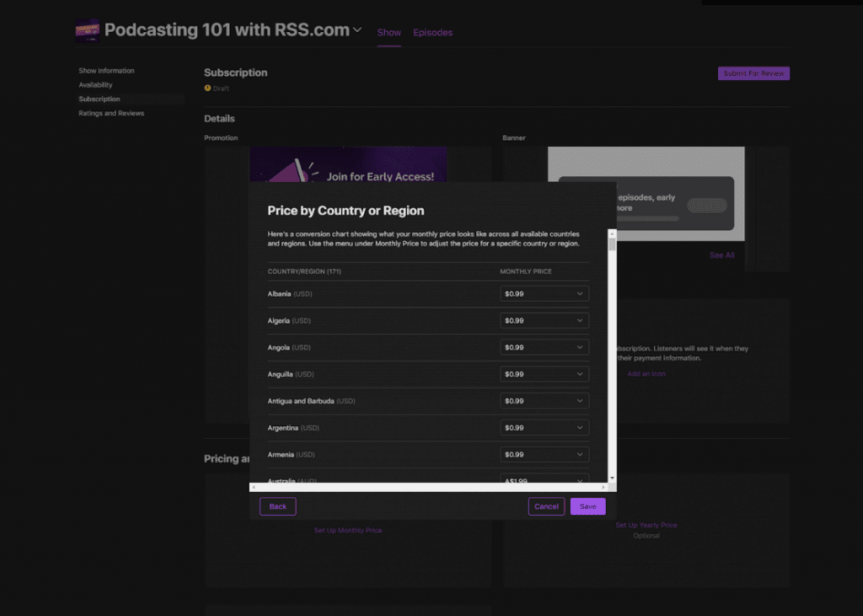The image size is (863, 616).
Task: Open Ratings and Reviews in sidebar
Action: (x=111, y=114)
